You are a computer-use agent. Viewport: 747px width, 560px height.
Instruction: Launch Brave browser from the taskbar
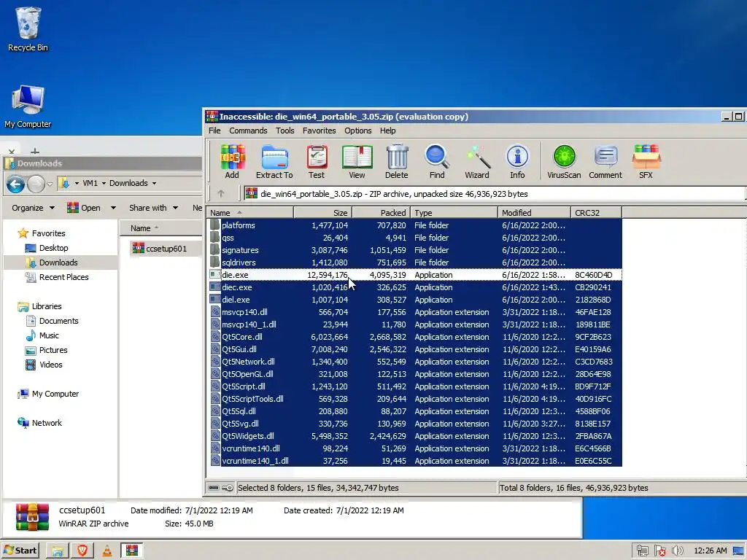(x=82, y=551)
